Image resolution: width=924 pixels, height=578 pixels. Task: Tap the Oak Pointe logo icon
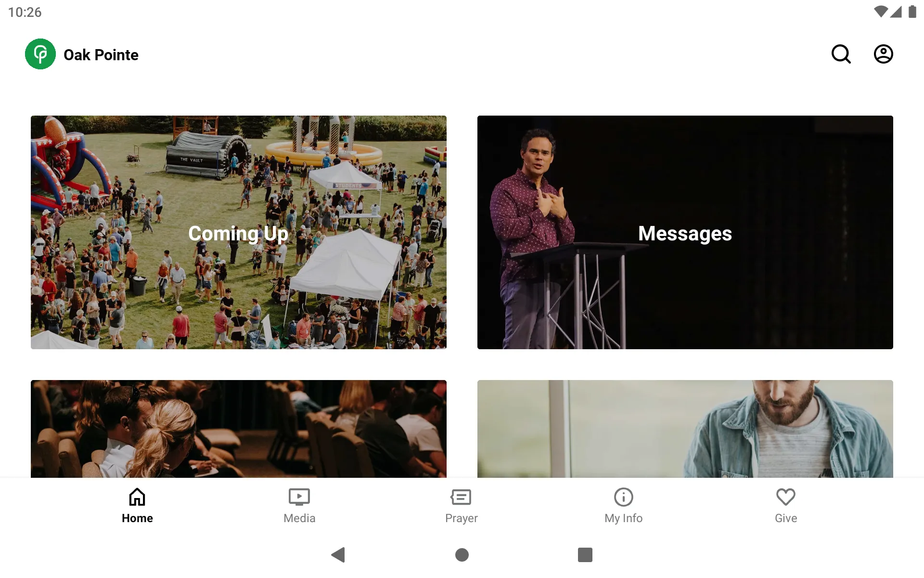click(40, 54)
